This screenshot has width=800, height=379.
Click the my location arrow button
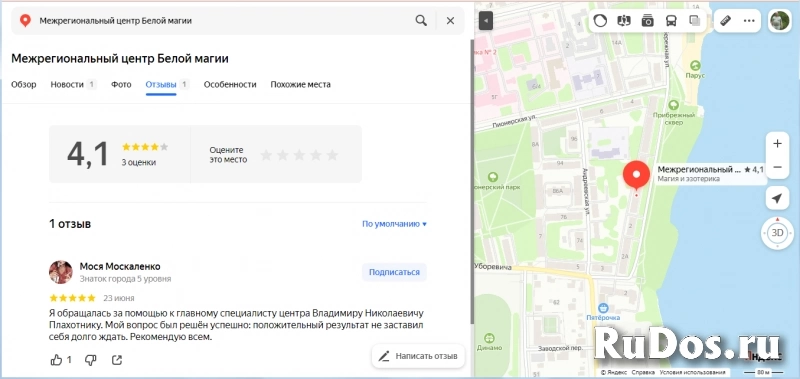pos(777,198)
